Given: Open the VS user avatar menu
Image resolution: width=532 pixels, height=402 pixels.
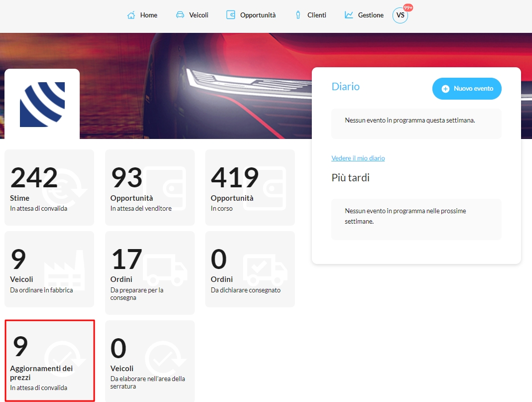Looking at the screenshot, I should click(x=400, y=15).
